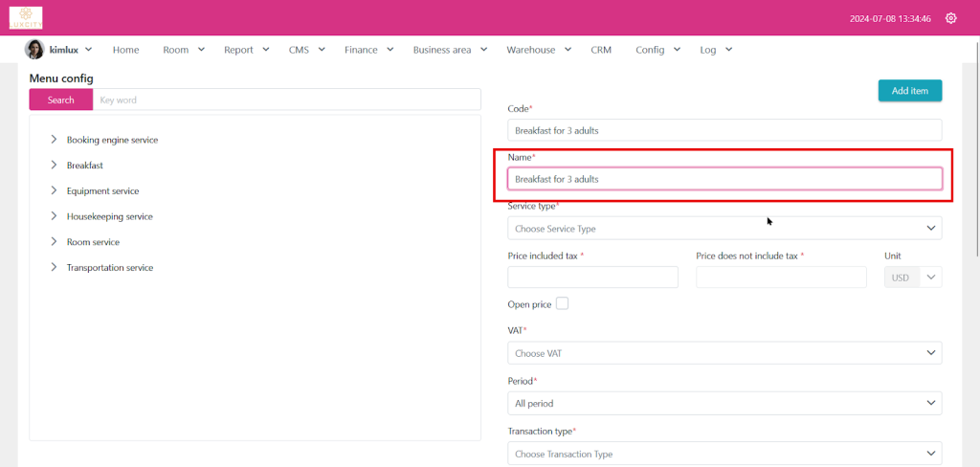The image size is (980, 467).
Task: Click the Price included tax field
Action: (592, 278)
